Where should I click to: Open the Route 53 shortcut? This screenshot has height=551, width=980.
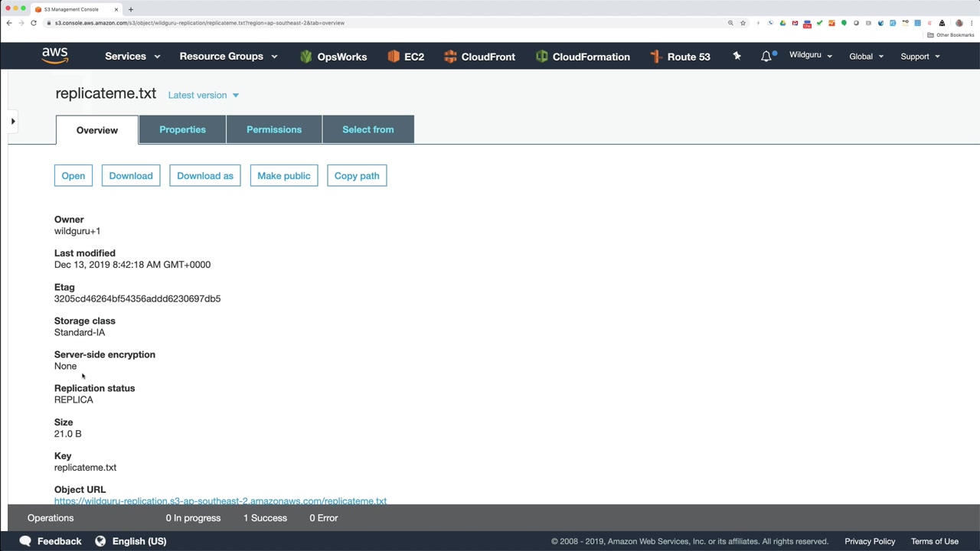[680, 57]
